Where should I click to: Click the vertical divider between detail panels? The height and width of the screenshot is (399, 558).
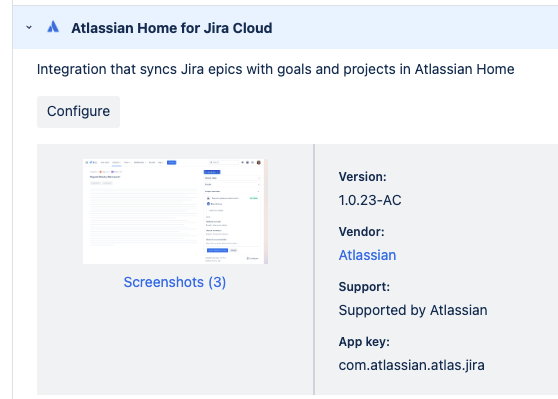[x=314, y=269]
